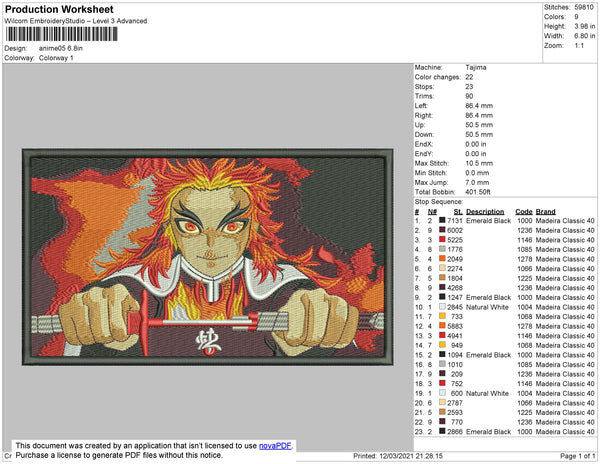600x464 pixels.
Task: Click the Trims value 90
Action: [469, 96]
